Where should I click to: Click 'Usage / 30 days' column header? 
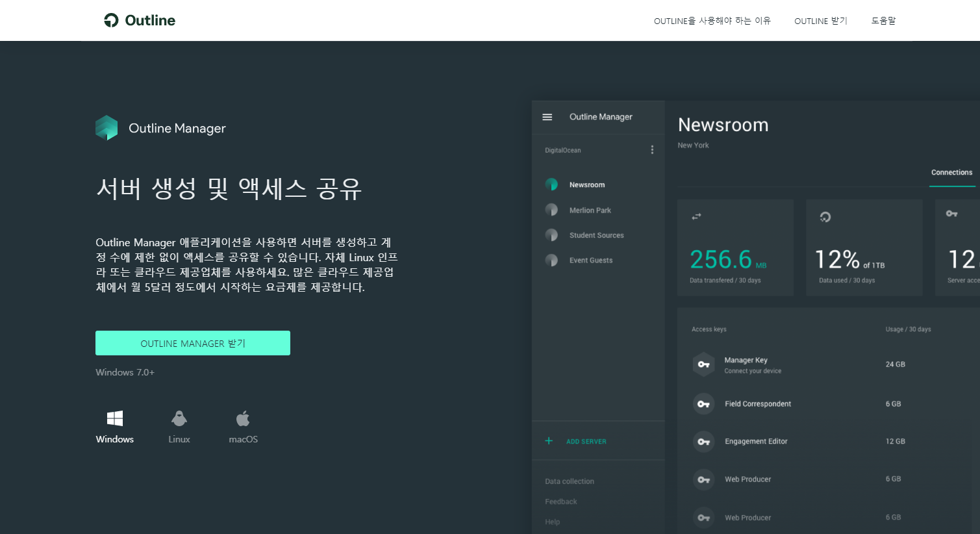coord(908,329)
